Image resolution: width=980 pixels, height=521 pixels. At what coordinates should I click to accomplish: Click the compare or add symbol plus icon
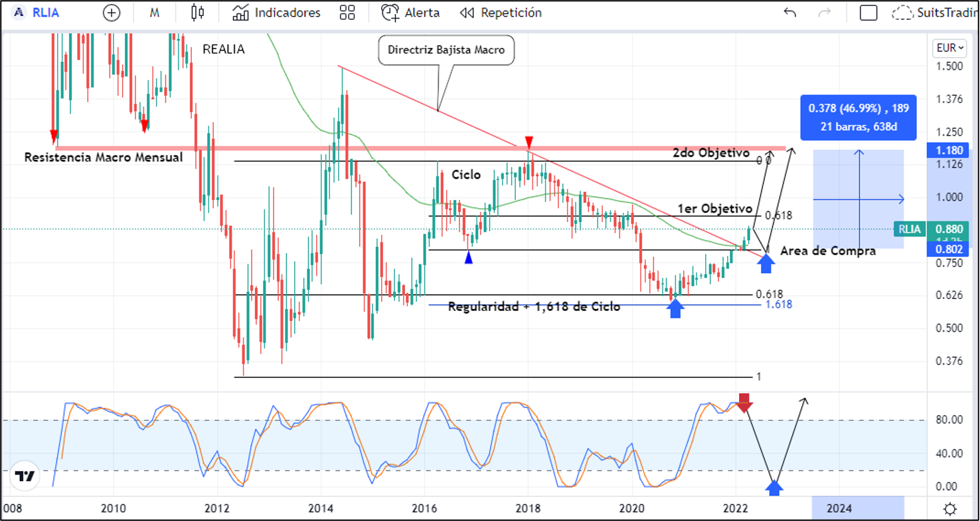[112, 13]
